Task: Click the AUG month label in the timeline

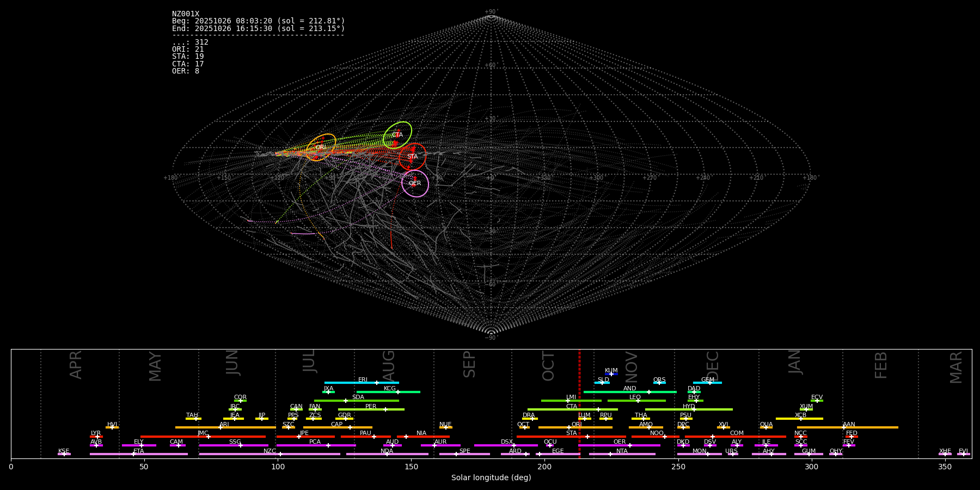Action: tap(389, 365)
